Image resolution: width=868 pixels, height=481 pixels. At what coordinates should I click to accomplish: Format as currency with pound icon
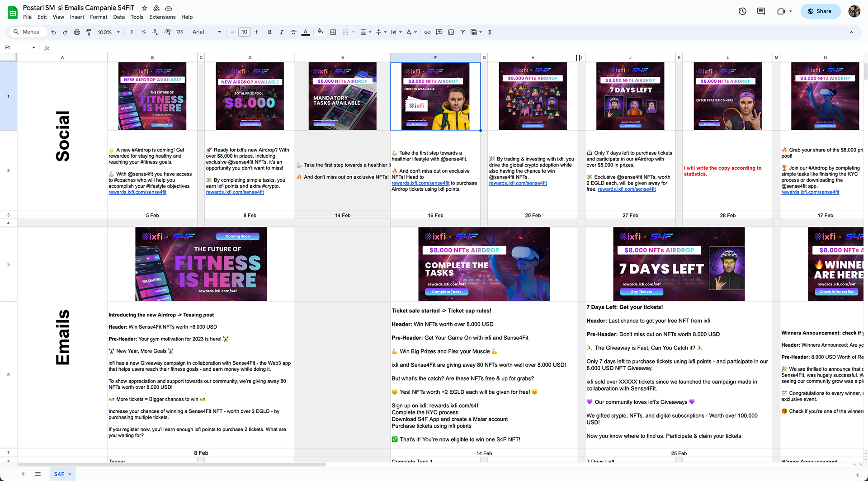coord(132,32)
